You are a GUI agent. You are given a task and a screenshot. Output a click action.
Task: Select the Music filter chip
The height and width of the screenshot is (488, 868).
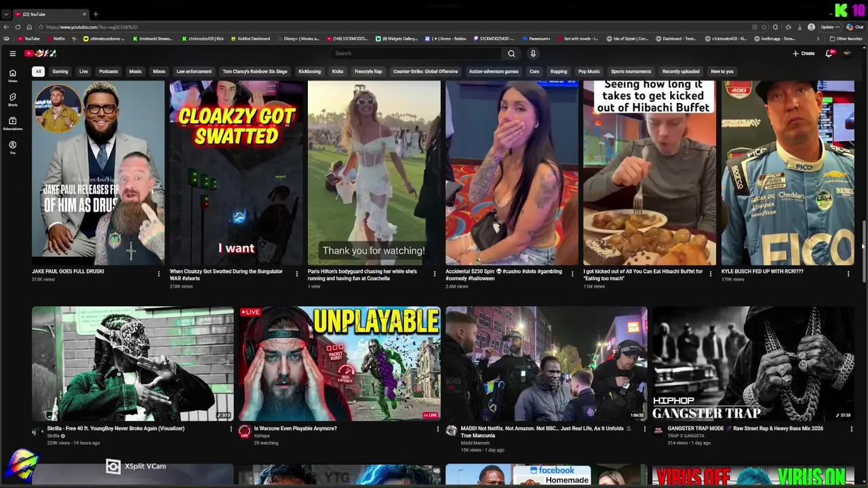pos(136,71)
